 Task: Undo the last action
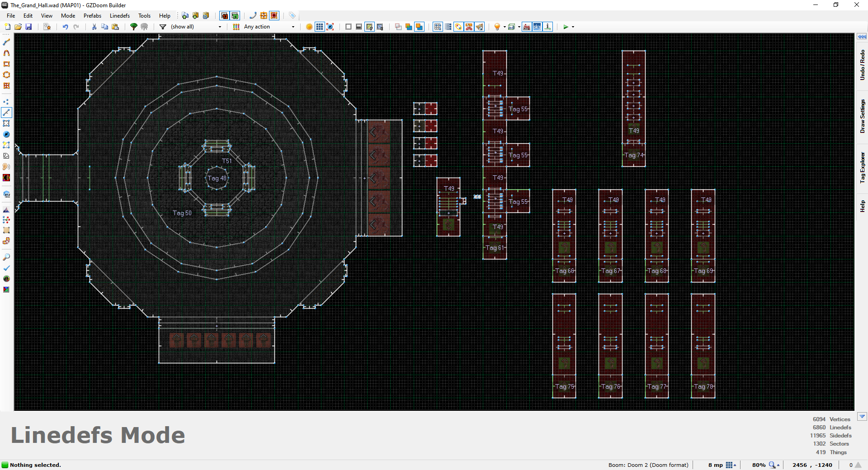coord(65,27)
